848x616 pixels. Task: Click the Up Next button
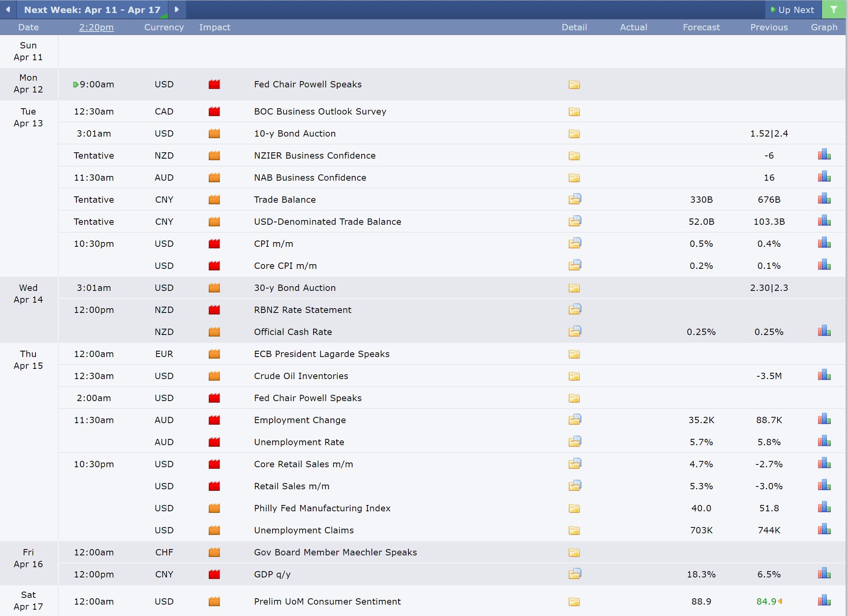coord(793,10)
